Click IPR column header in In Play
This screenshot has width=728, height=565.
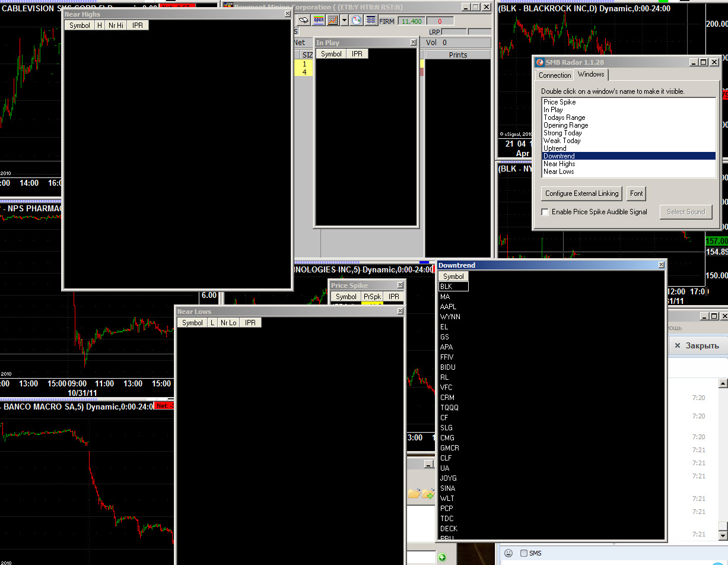tap(357, 53)
